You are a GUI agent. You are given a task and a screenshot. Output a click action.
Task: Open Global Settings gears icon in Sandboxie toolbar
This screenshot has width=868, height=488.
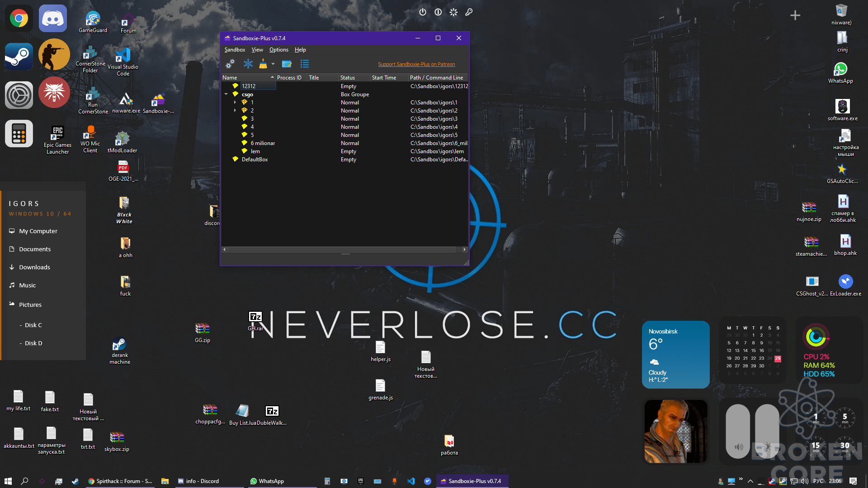[230, 64]
